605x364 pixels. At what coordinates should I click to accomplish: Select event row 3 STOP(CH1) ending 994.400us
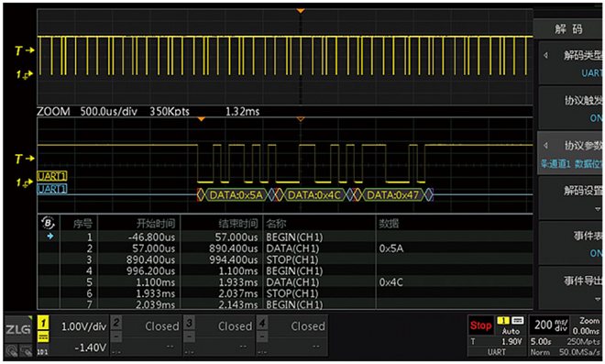(285, 259)
